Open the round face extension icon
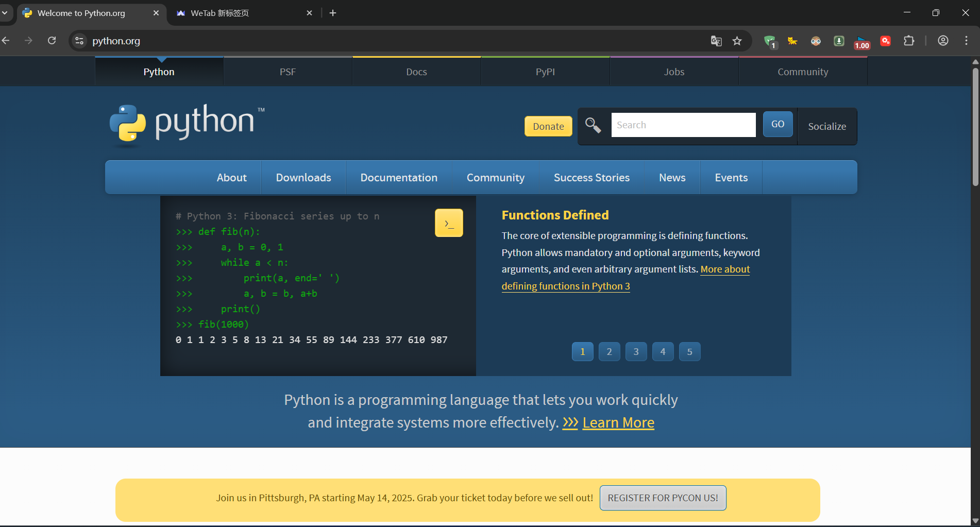This screenshot has height=527, width=980. 816,41
